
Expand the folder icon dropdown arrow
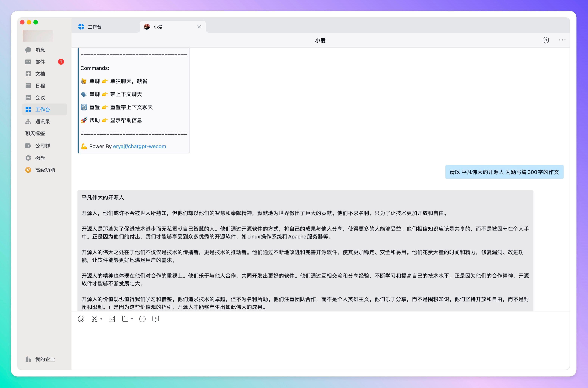pos(132,319)
